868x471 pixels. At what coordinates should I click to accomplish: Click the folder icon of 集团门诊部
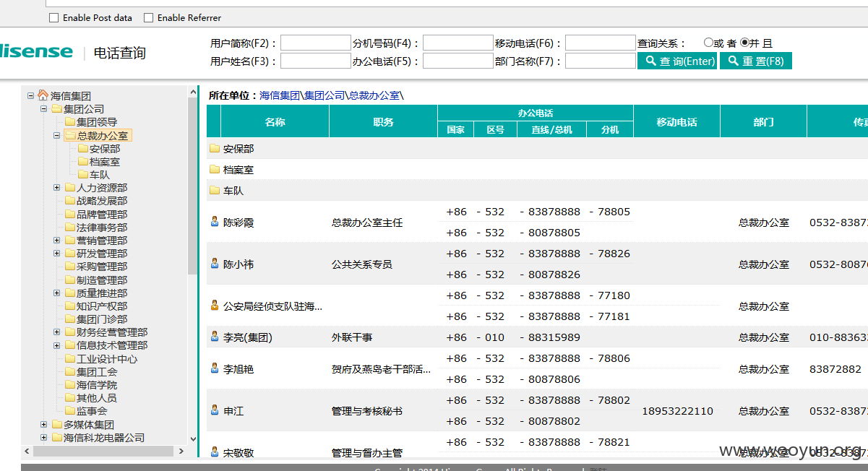[x=70, y=319]
